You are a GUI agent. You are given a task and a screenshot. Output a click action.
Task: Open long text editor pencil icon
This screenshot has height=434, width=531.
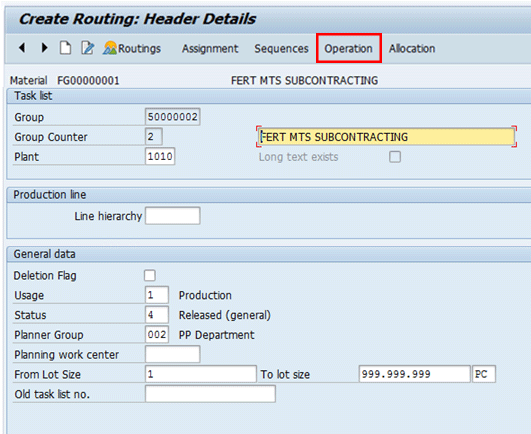pyautogui.click(x=87, y=48)
